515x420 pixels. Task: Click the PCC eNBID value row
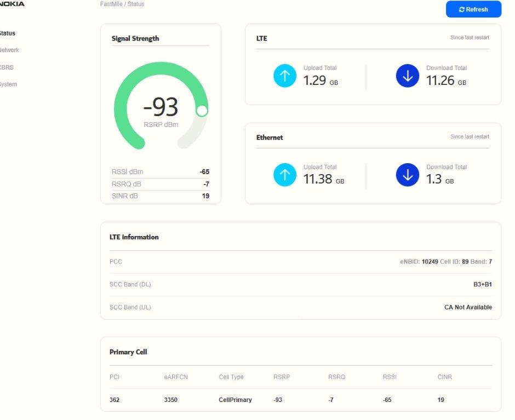pos(301,262)
